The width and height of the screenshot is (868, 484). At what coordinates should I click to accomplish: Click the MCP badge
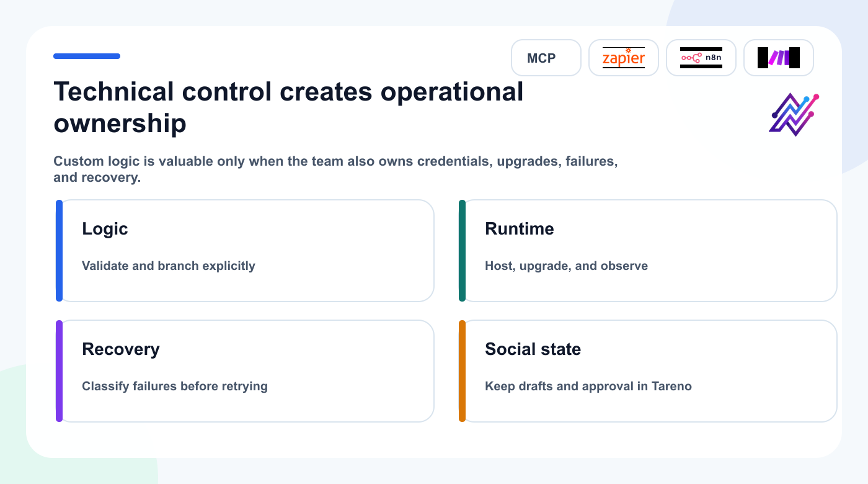(546, 58)
